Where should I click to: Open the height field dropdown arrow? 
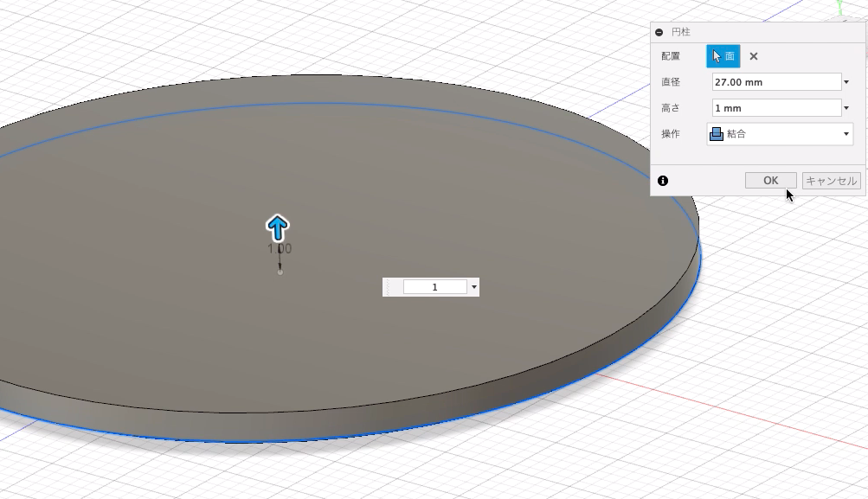tap(846, 108)
